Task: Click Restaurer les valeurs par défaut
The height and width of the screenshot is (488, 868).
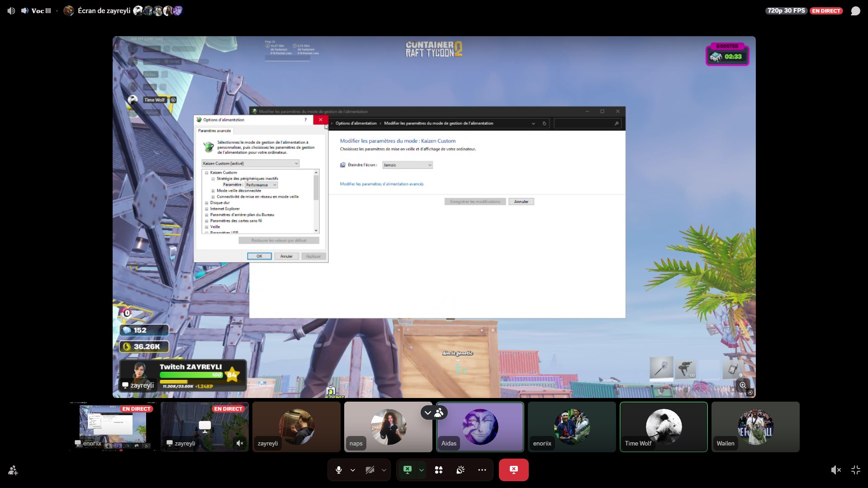Action: [x=279, y=241]
